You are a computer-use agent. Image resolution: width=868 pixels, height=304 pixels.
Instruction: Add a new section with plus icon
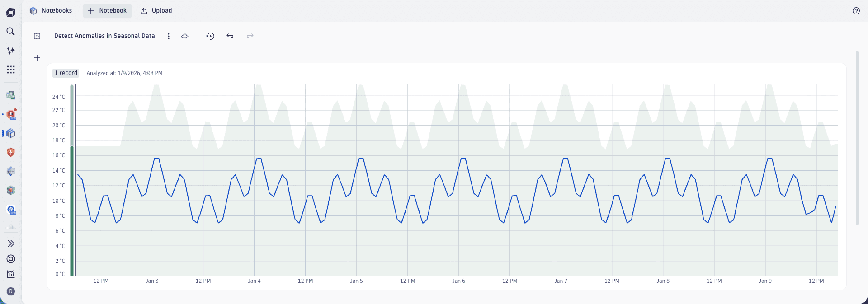click(x=37, y=58)
